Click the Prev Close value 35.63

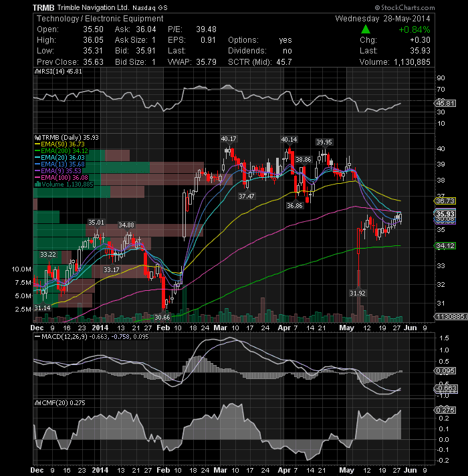pos(93,62)
